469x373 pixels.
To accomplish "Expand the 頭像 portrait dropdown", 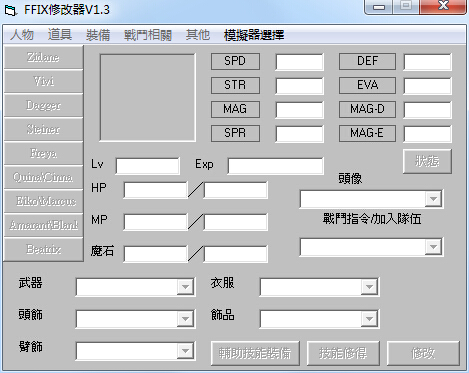I will tap(433, 199).
